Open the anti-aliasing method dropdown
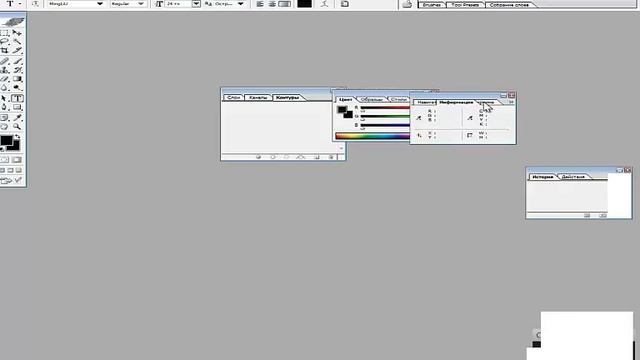Screen dimensions: 640x360 [241, 4]
